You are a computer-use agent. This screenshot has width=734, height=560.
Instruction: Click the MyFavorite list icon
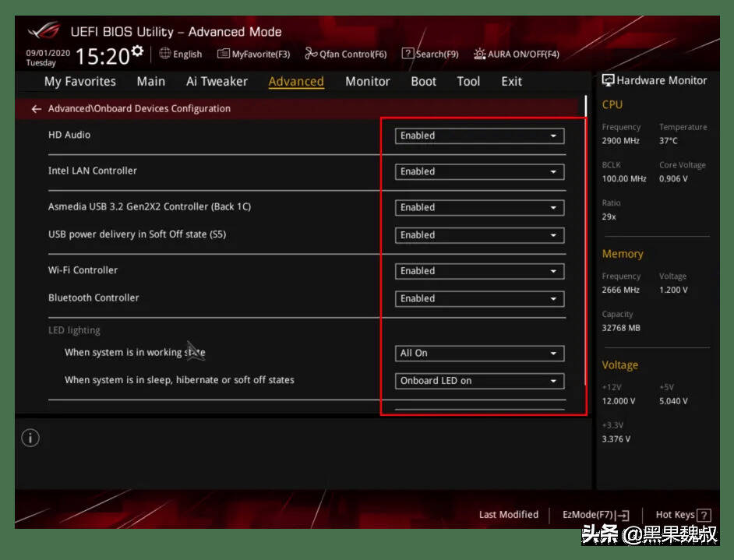point(224,54)
